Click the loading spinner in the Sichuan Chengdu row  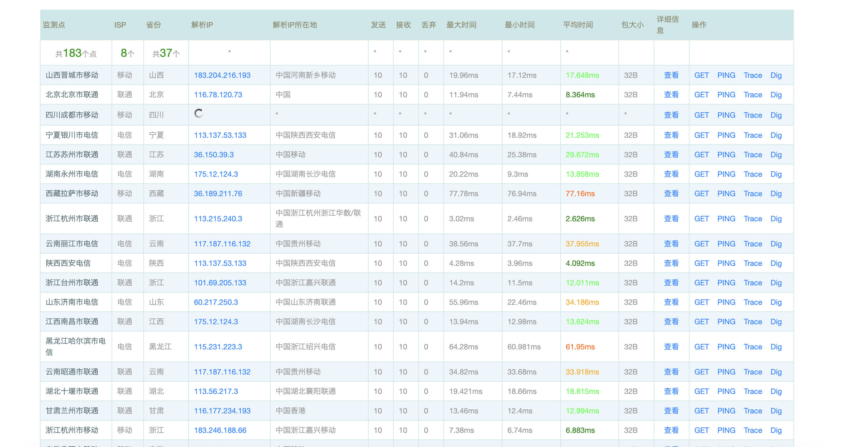[199, 113]
